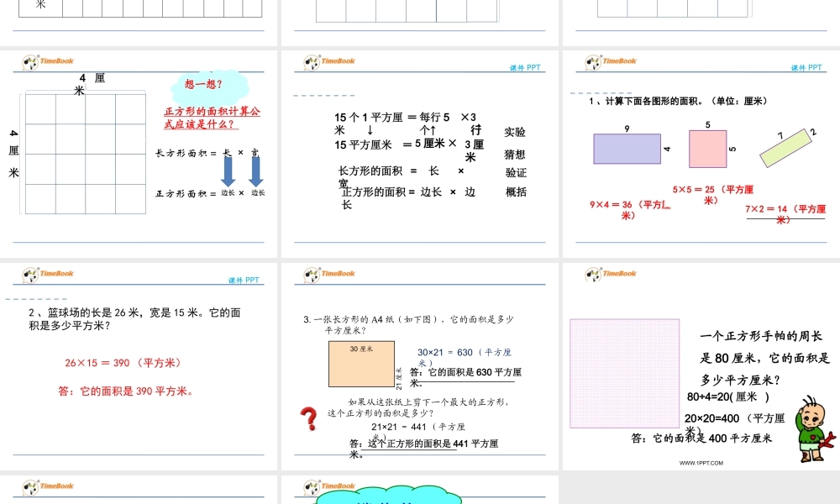This screenshot has height=504, width=840.
Task: Click the 课件 PPT label on the 15个1平方厘米 slide
Action: pos(525,67)
